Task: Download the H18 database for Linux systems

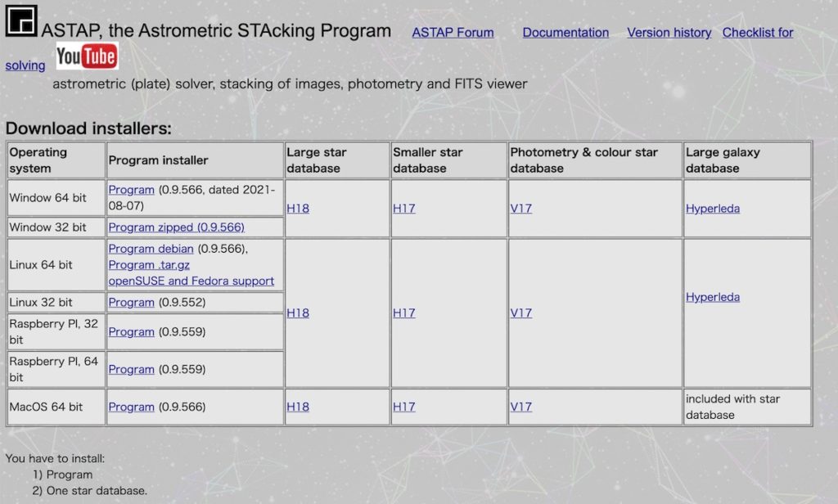Action: tap(298, 313)
